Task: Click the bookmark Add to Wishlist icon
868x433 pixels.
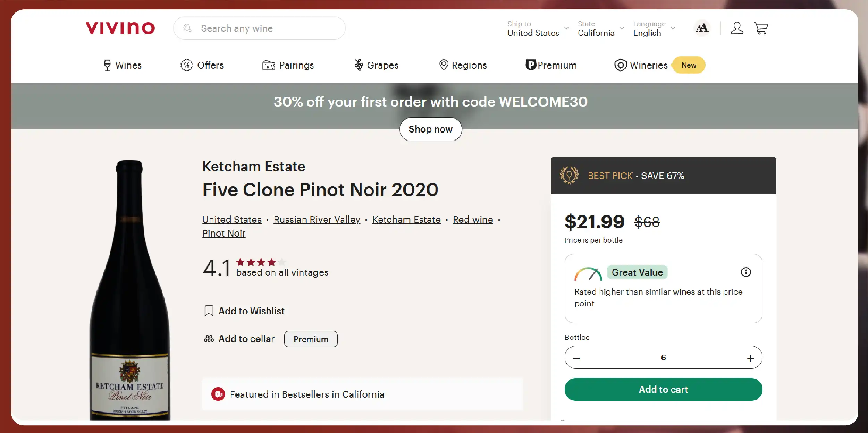Action: pyautogui.click(x=209, y=311)
